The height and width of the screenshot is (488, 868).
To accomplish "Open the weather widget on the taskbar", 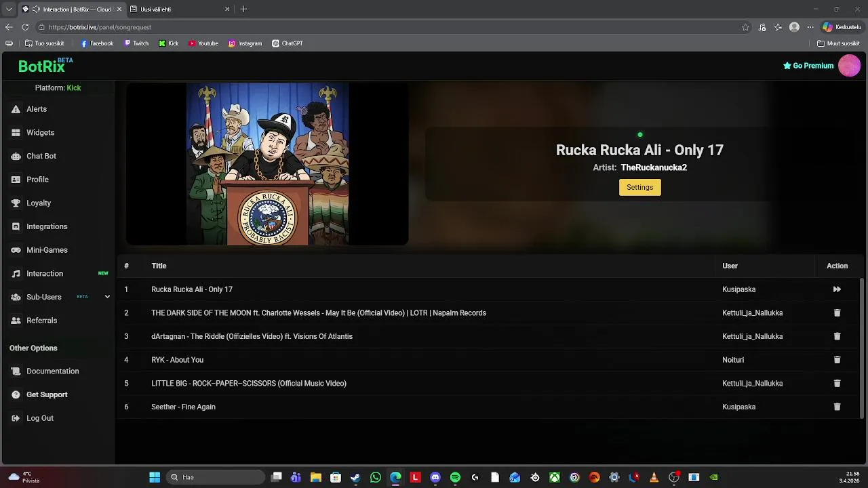I will (24, 477).
